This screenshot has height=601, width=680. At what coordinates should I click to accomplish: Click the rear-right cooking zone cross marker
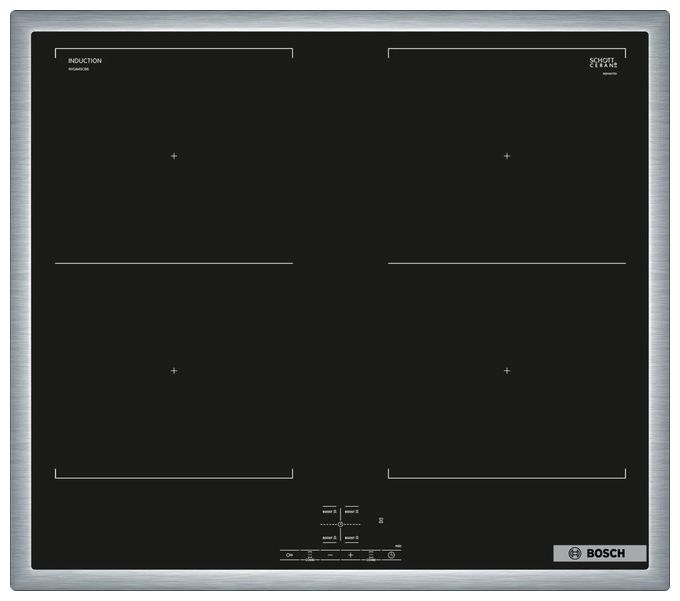[x=507, y=156]
